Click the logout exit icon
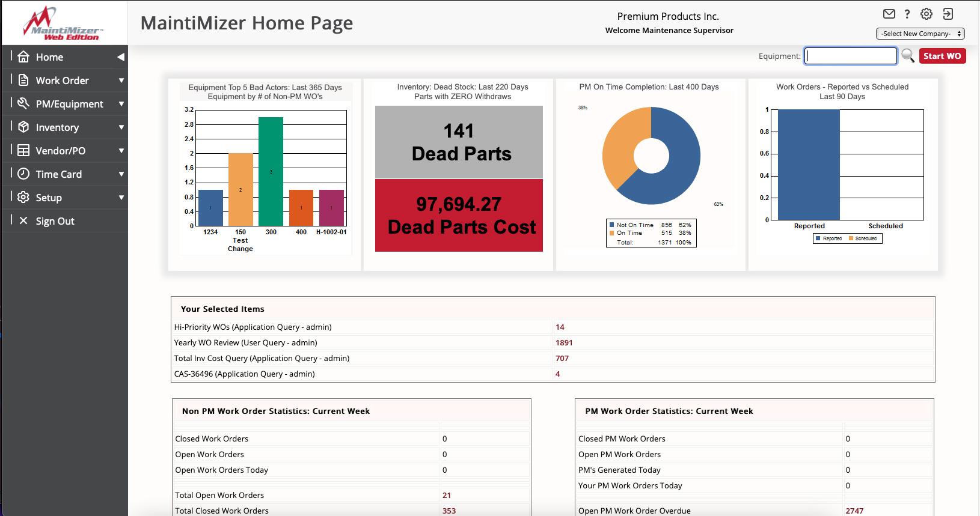Image resolution: width=980 pixels, height=516 pixels. (948, 14)
